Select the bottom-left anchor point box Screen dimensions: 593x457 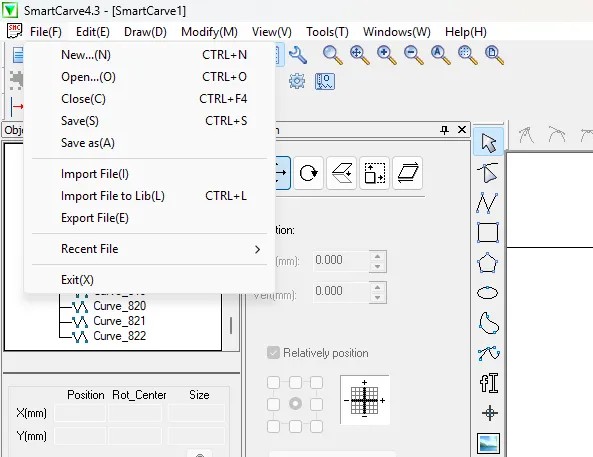pyautogui.click(x=273, y=426)
